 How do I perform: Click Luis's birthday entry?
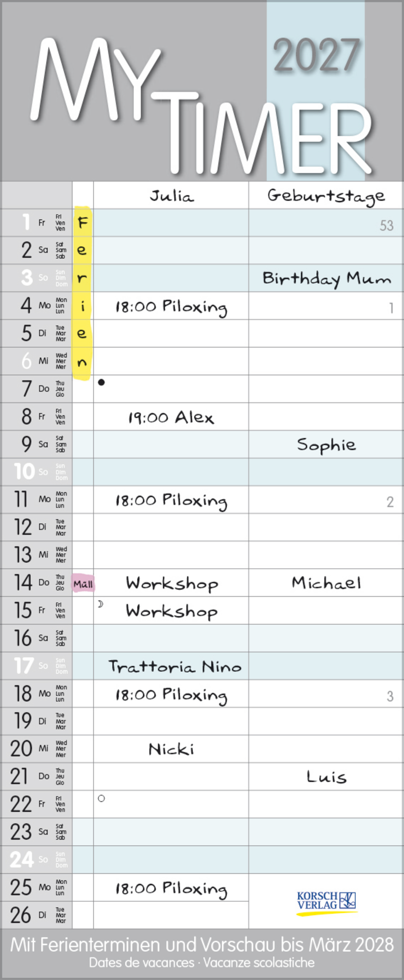(326, 777)
